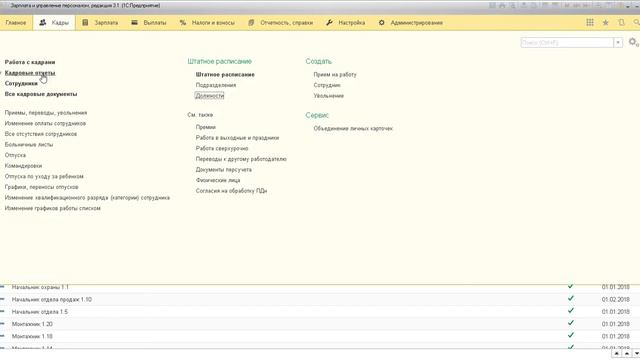Open Подразделения link

pos(216,85)
